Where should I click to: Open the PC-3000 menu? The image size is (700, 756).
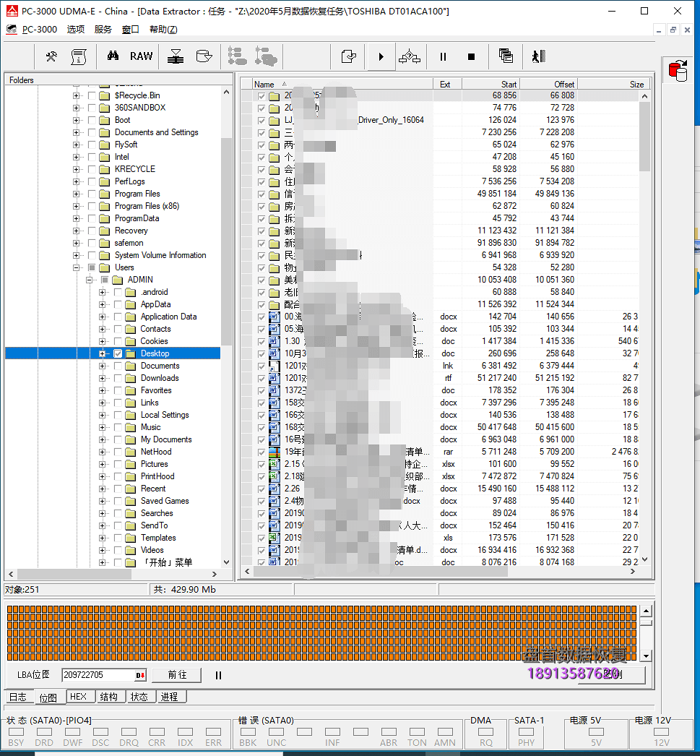tap(40, 30)
